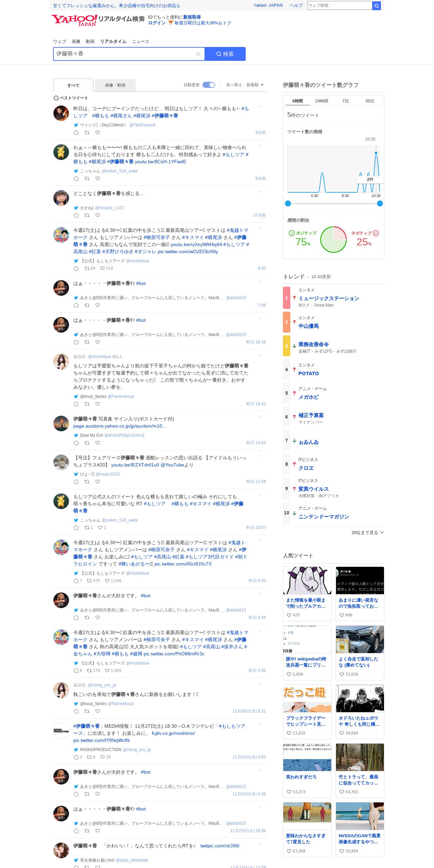Open the #横尾渉 hashtag in the first tweet
The image size is (434, 868).
pyautogui.click(x=142, y=116)
